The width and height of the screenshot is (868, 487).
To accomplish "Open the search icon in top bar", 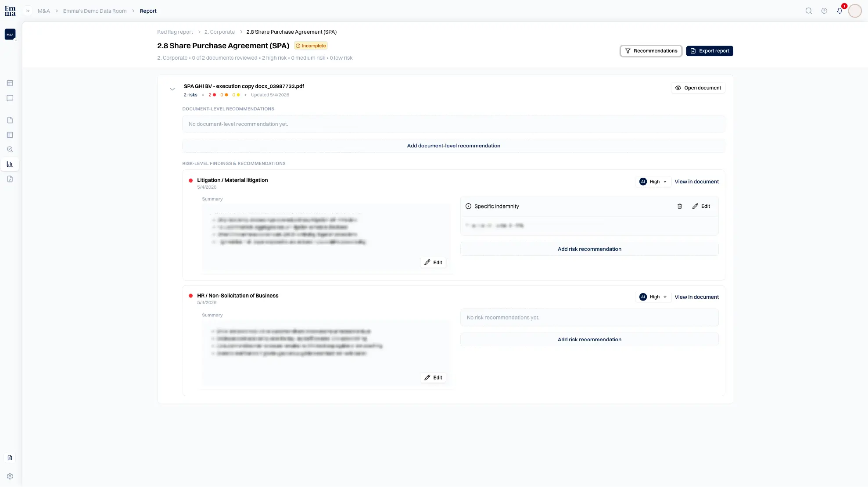I will (809, 11).
